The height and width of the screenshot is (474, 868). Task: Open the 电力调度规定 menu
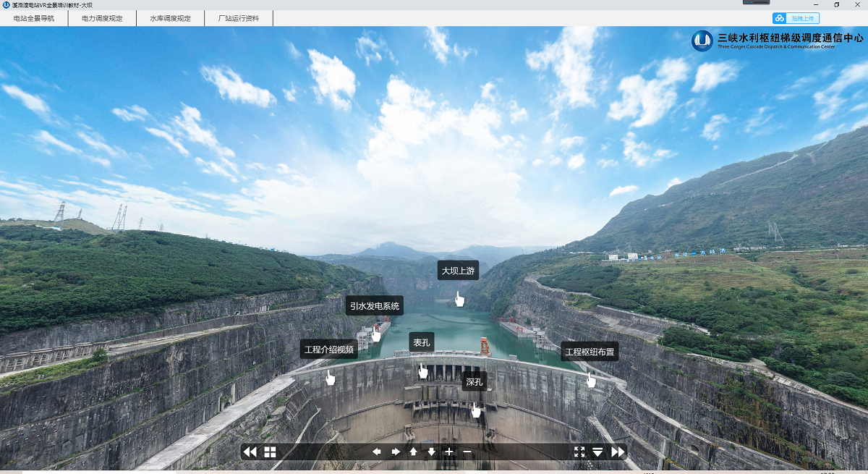tap(102, 18)
